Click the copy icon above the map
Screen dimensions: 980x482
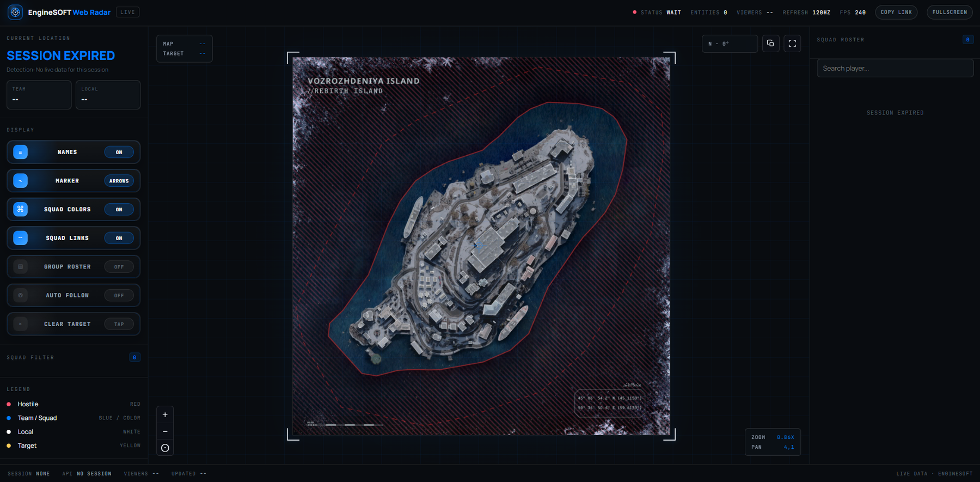point(770,44)
